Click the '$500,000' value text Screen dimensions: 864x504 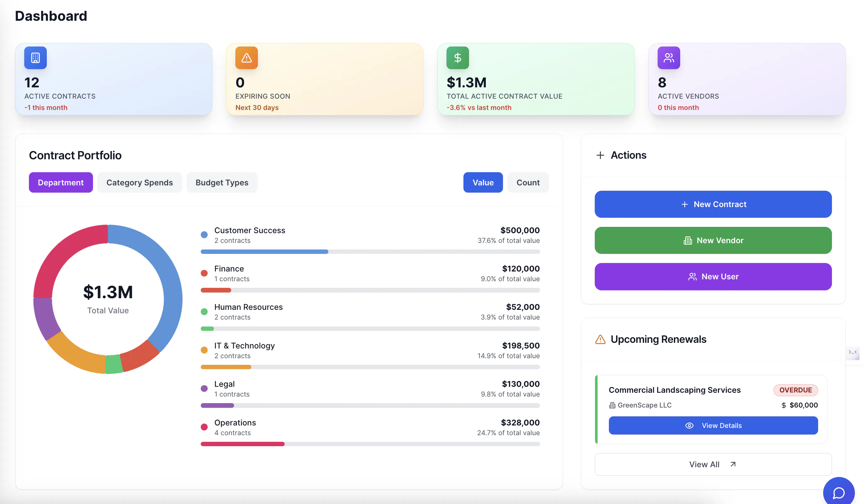[520, 230]
